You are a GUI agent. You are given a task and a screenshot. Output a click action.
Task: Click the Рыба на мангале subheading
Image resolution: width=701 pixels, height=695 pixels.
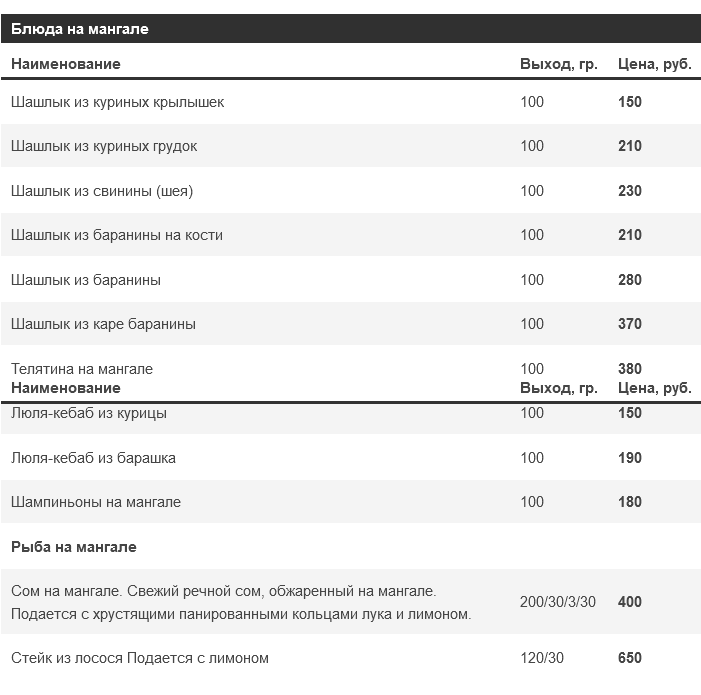74,547
